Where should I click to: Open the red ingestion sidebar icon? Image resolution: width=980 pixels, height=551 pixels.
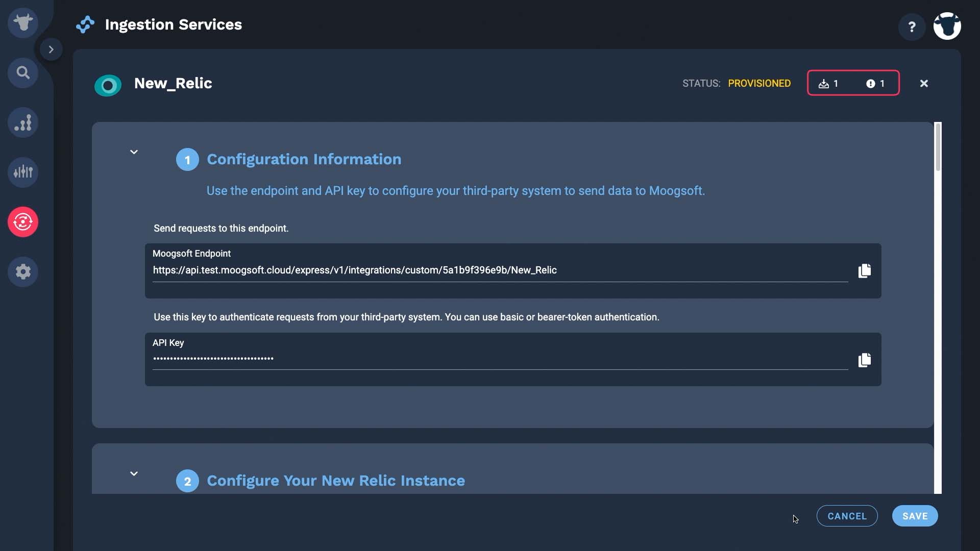[x=23, y=222]
